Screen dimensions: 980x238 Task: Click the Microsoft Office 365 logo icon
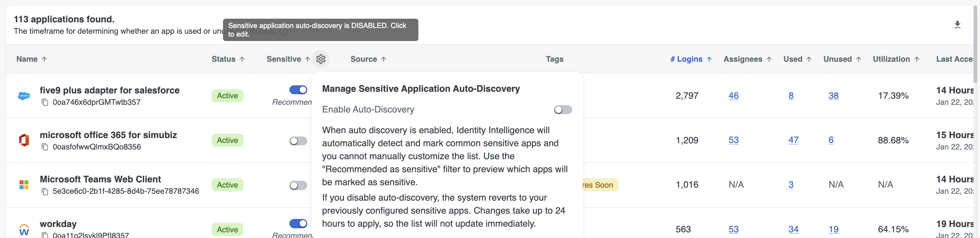pyautogui.click(x=24, y=141)
